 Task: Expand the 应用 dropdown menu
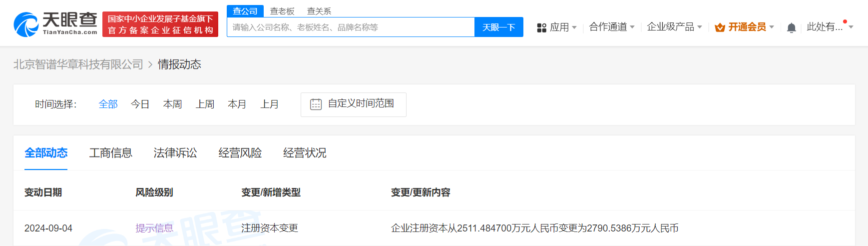click(563, 27)
